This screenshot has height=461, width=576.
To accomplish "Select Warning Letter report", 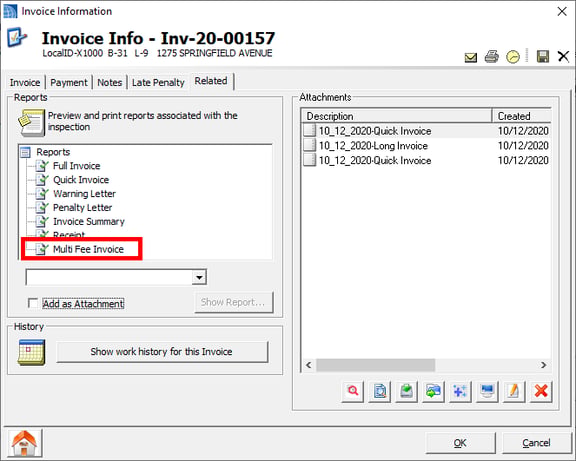I will 84,194.
